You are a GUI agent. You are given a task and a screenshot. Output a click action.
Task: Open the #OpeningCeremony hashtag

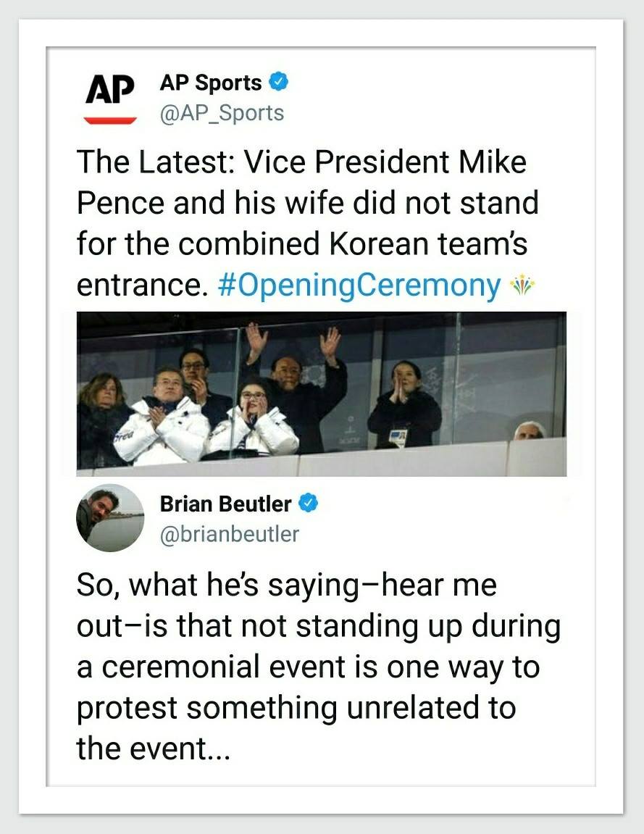pos(359,285)
